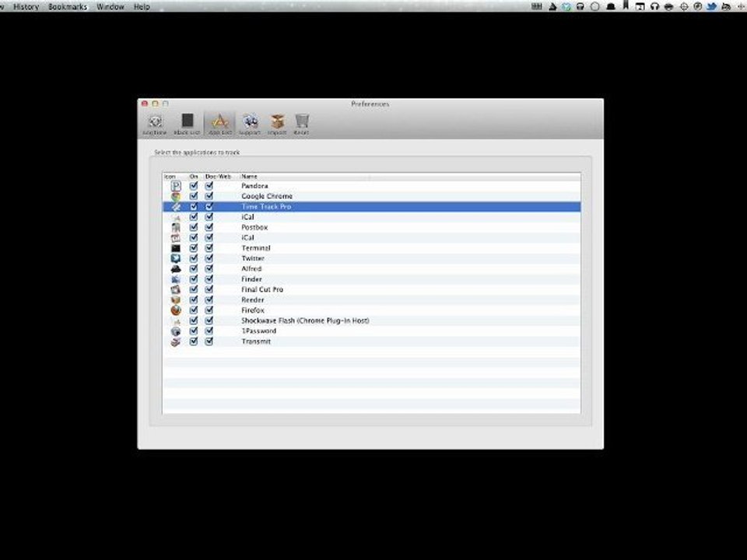Open the History menu
Screen dimensions: 747x560
[26, 7]
